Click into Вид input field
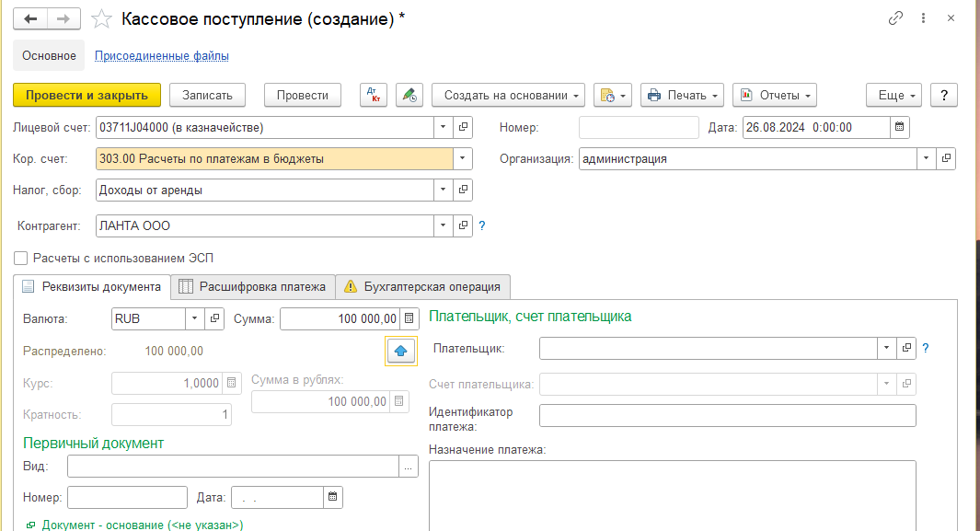980x531 pixels. coord(233,467)
